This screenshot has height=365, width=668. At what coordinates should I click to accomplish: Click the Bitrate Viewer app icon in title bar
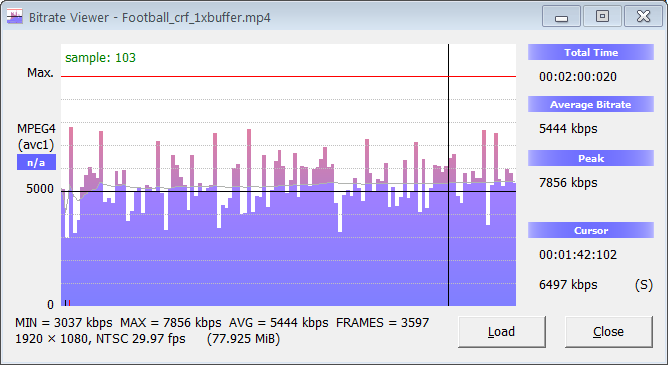(14, 17)
